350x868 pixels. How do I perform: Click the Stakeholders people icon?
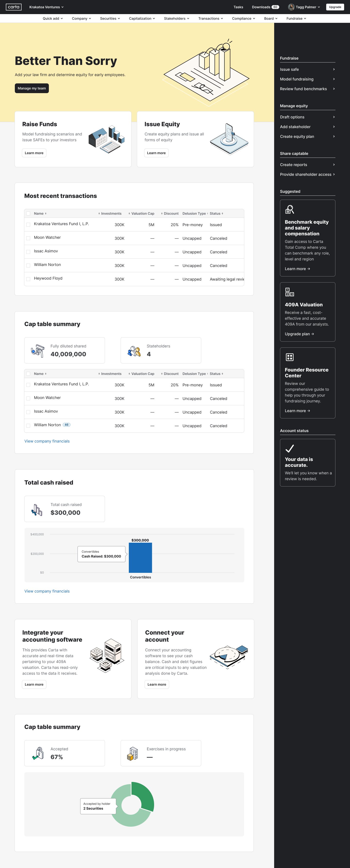134,351
